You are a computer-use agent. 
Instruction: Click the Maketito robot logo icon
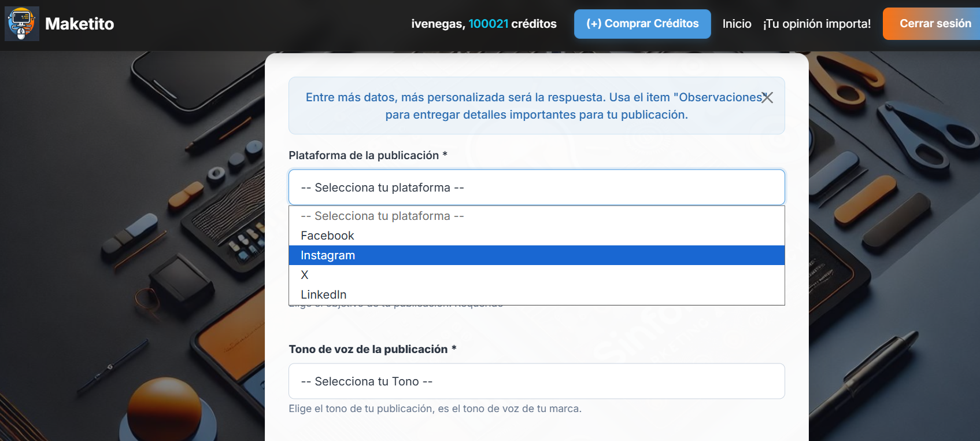(22, 24)
